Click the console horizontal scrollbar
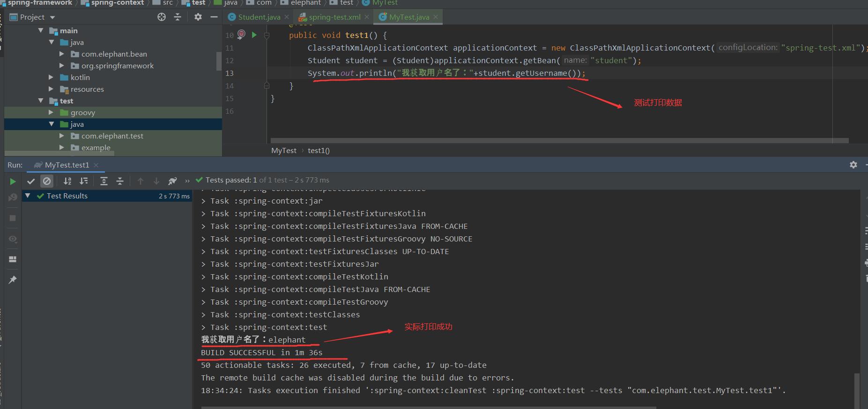 click(x=429, y=408)
